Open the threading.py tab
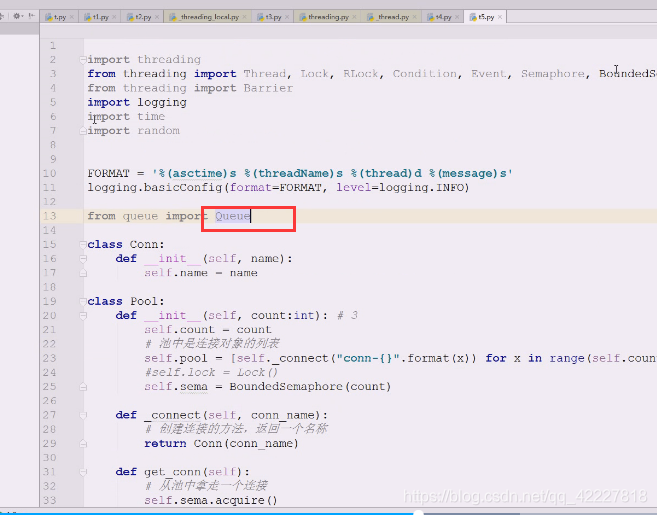 (x=327, y=17)
